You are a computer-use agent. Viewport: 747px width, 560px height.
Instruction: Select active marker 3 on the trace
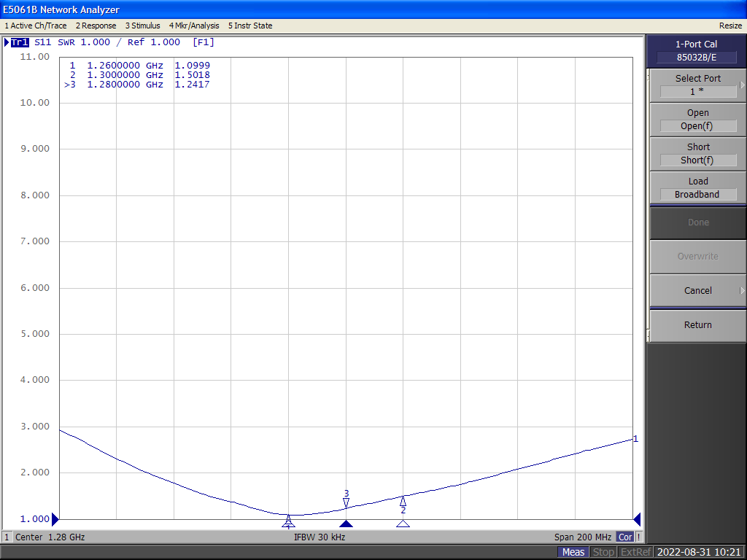(x=347, y=502)
